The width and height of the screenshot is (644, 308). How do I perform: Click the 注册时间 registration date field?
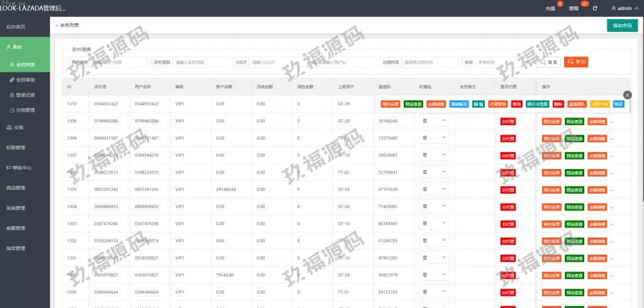click(430, 62)
